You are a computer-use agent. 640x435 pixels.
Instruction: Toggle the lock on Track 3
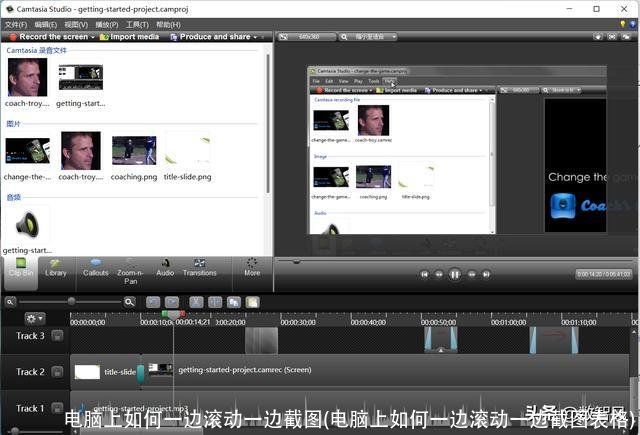pos(57,337)
